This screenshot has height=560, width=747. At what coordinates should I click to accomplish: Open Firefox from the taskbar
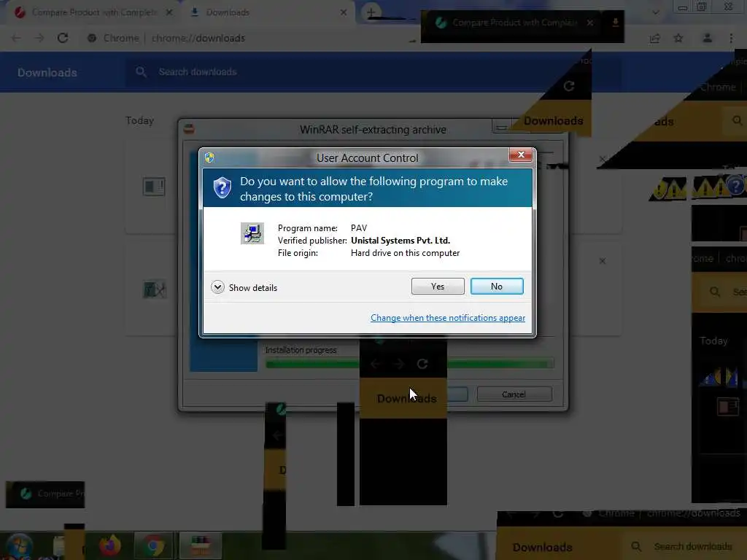click(110, 545)
